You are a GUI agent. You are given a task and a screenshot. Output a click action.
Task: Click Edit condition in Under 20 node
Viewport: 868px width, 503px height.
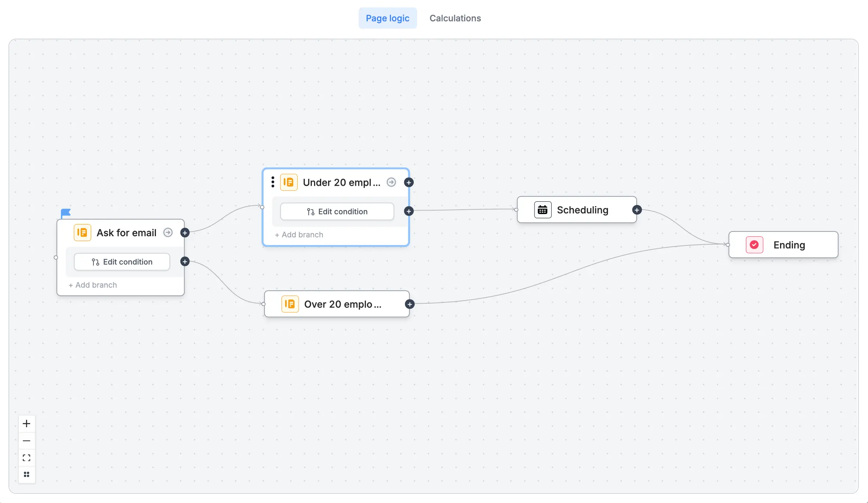coord(337,212)
